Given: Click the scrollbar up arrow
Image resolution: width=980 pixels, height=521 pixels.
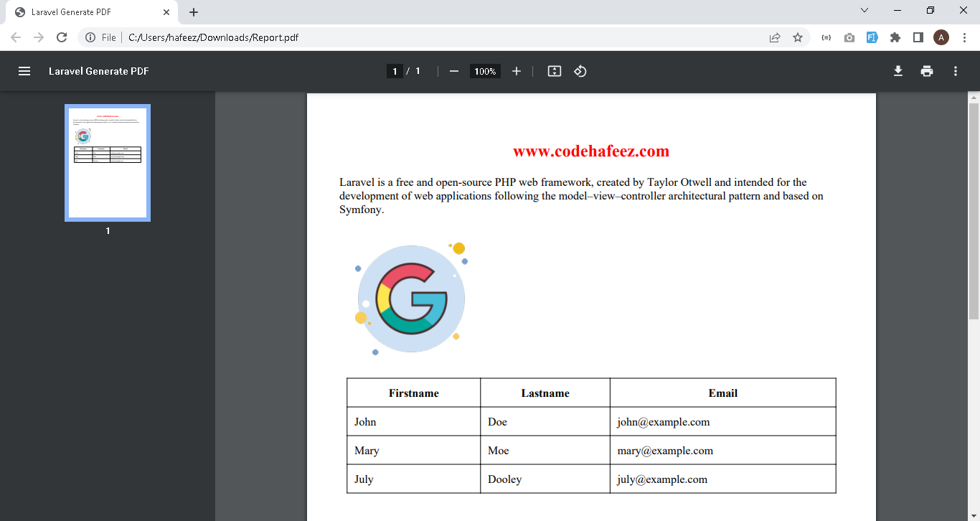Looking at the screenshot, I should tap(974, 98).
